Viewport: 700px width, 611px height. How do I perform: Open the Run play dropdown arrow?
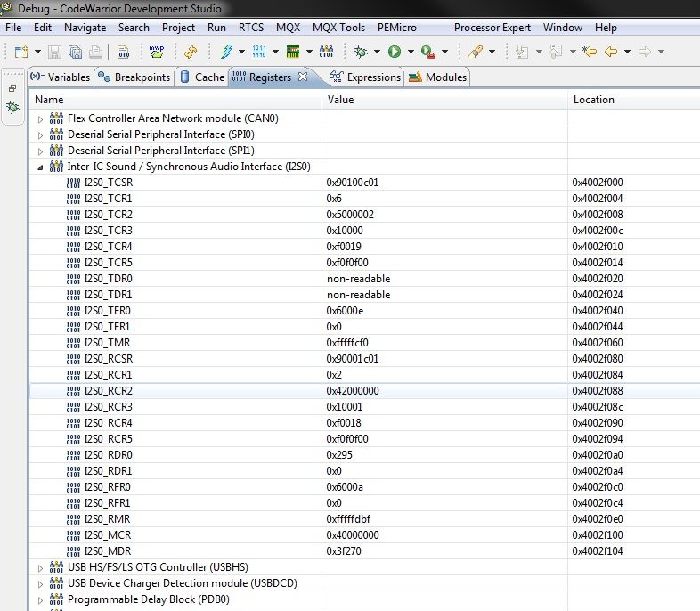point(411,52)
